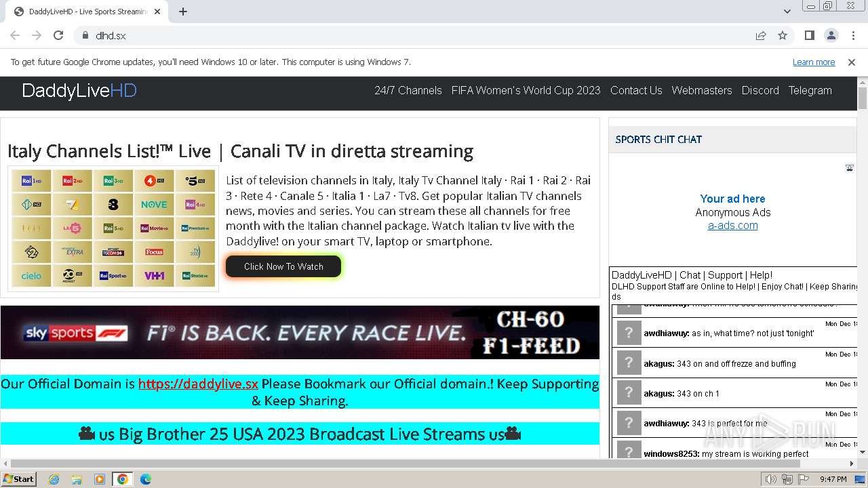Select the Rai Sport HD logo
868x488 pixels.
tap(113, 276)
